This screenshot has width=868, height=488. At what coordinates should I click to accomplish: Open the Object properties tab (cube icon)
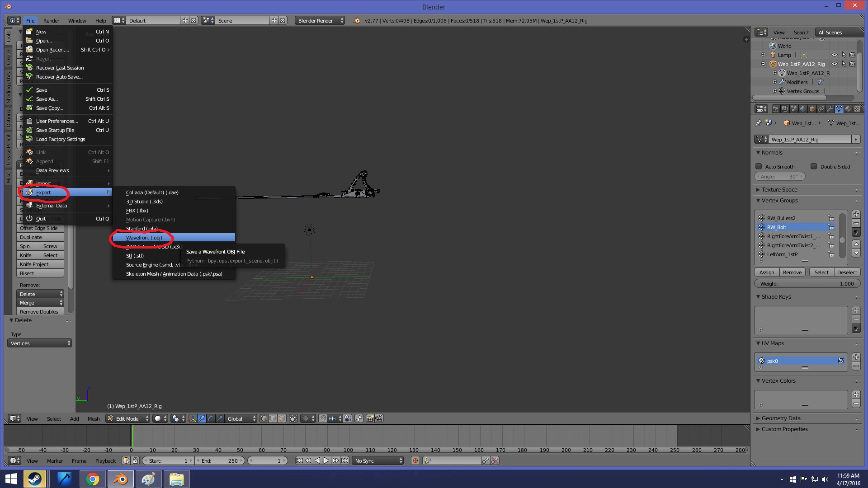click(x=811, y=109)
